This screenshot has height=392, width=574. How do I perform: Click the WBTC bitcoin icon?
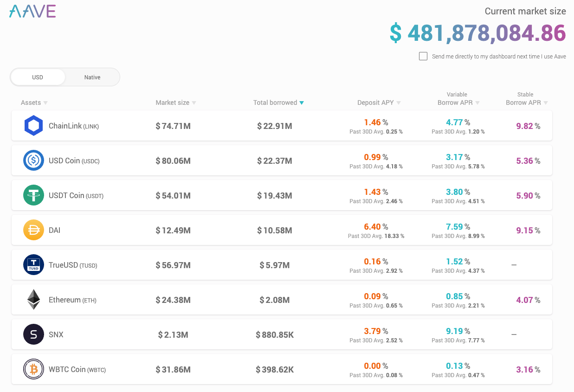point(33,369)
